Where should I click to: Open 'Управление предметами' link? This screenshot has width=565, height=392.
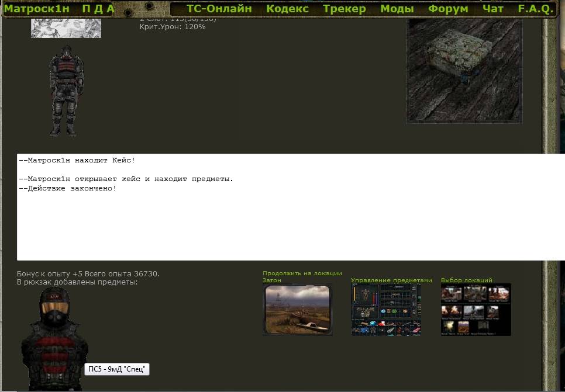point(391,280)
